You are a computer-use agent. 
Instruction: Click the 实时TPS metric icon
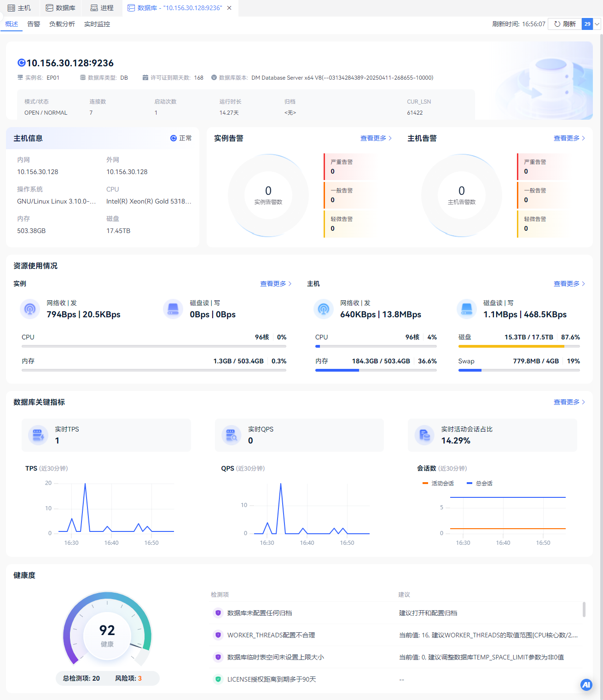pos(38,435)
